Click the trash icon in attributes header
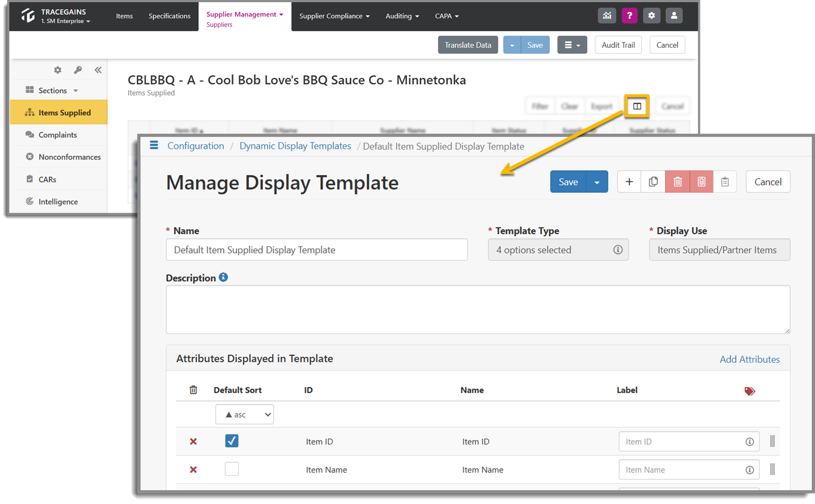The height and width of the screenshot is (504, 815). (x=193, y=390)
